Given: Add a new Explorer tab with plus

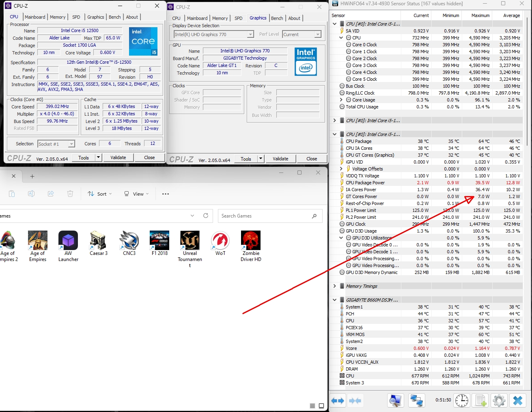Looking at the screenshot, I should (32, 176).
